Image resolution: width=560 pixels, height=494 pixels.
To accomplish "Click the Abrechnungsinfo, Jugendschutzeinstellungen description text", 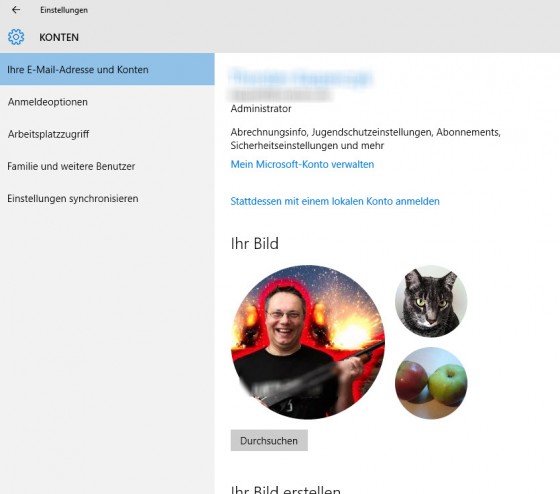I will click(365, 139).
